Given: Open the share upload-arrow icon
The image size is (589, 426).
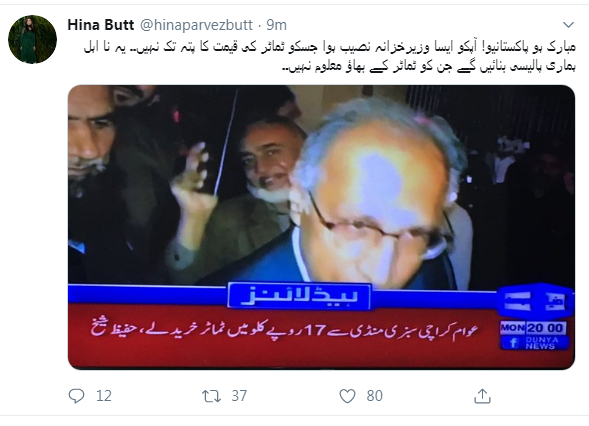Looking at the screenshot, I should pos(482,396).
